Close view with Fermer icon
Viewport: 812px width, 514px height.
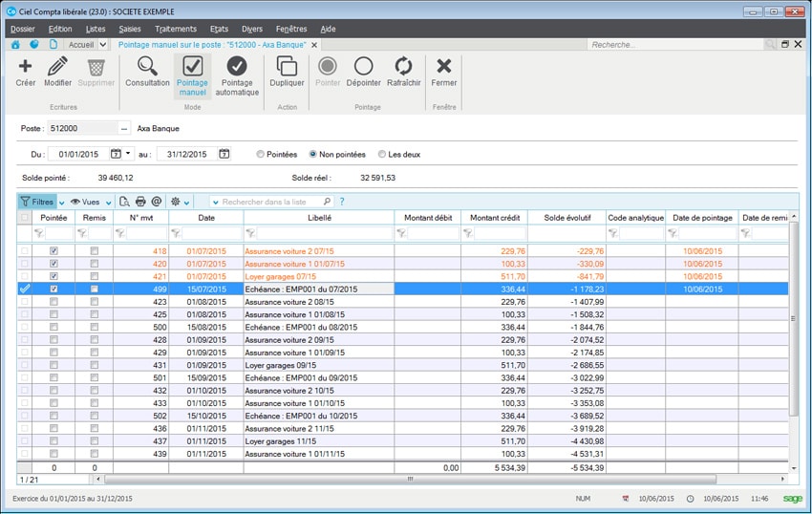[x=444, y=66]
